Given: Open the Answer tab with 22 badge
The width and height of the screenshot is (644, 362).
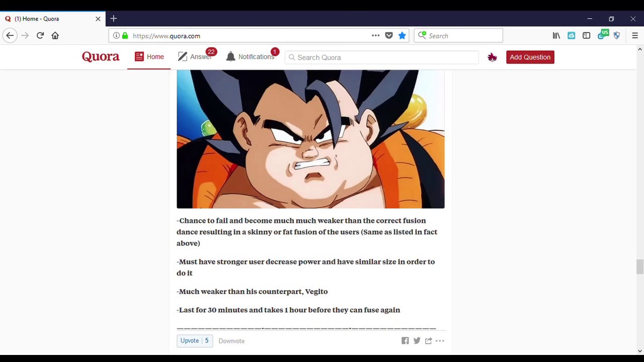Looking at the screenshot, I should [196, 56].
